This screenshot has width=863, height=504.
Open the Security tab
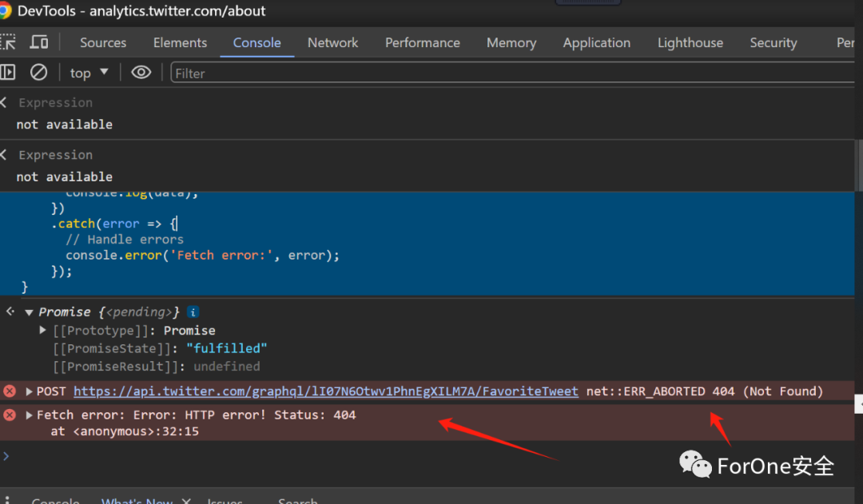pos(774,42)
